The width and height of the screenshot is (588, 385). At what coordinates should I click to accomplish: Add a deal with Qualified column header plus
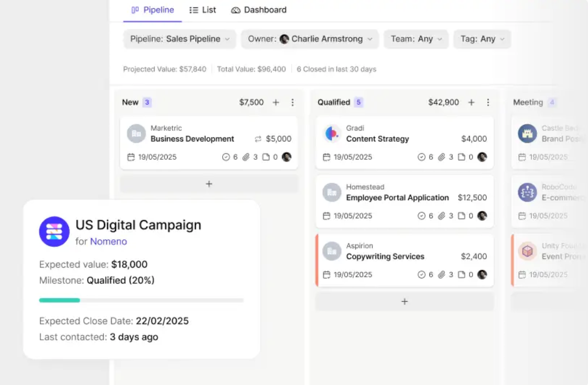[471, 102]
